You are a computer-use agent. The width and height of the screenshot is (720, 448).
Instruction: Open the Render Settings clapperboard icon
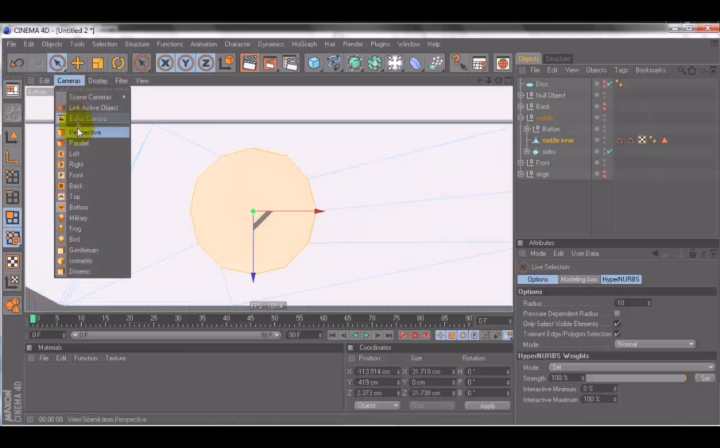291,63
